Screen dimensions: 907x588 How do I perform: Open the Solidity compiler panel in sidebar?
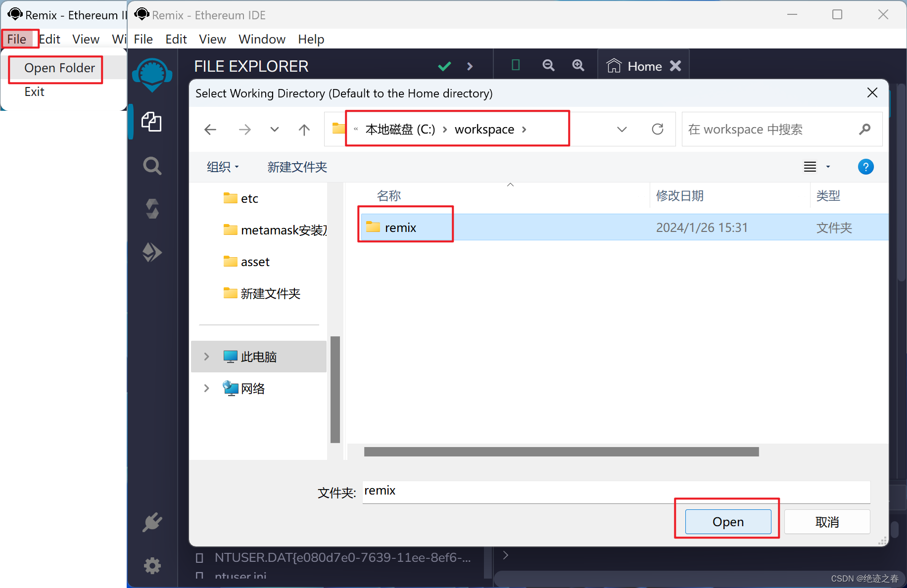pyautogui.click(x=152, y=209)
